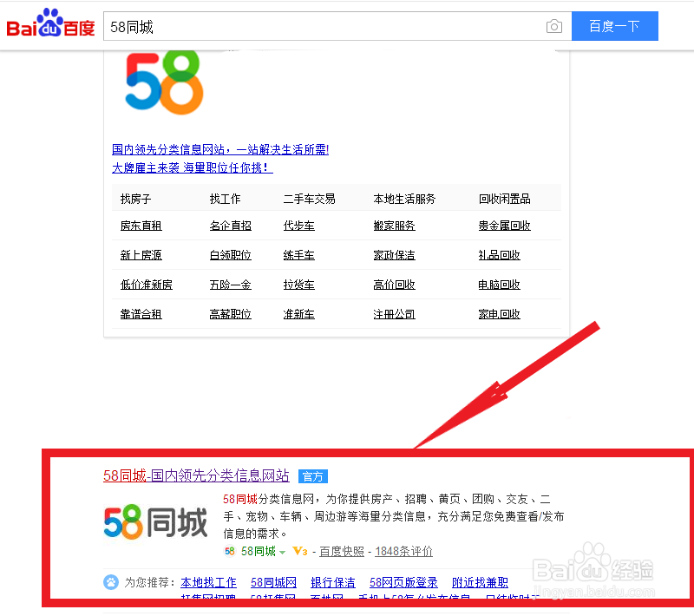This screenshot has width=694, height=616.
Task: Open the 房东直租 link
Action: coord(141,226)
